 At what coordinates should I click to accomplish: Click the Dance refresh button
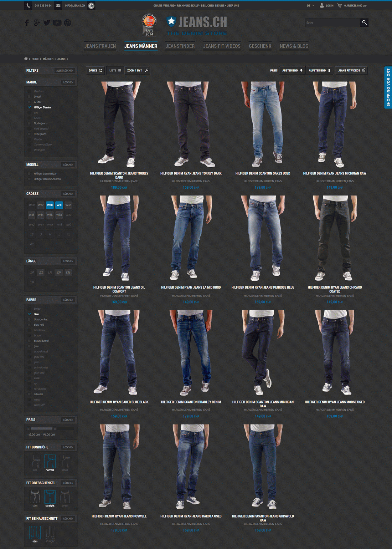[95, 71]
